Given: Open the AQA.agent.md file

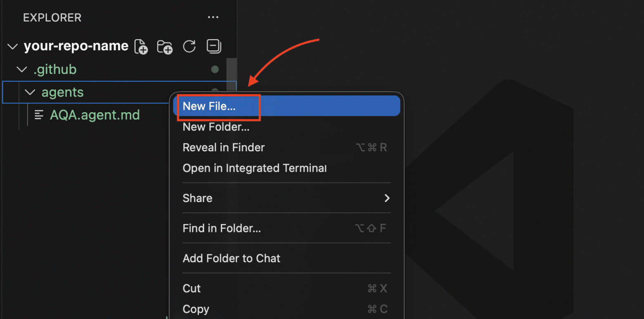Looking at the screenshot, I should click(95, 115).
